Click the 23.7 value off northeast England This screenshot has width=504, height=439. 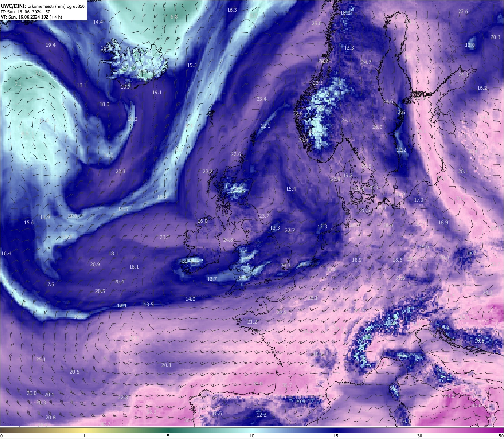(264, 216)
